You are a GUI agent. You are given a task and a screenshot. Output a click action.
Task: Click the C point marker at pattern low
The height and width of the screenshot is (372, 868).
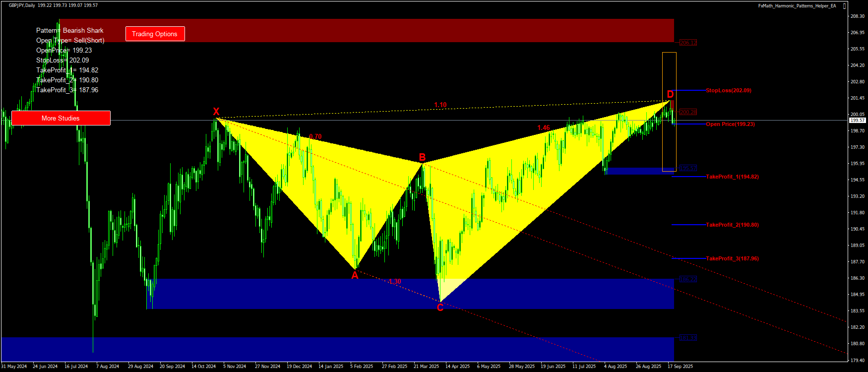tap(440, 308)
